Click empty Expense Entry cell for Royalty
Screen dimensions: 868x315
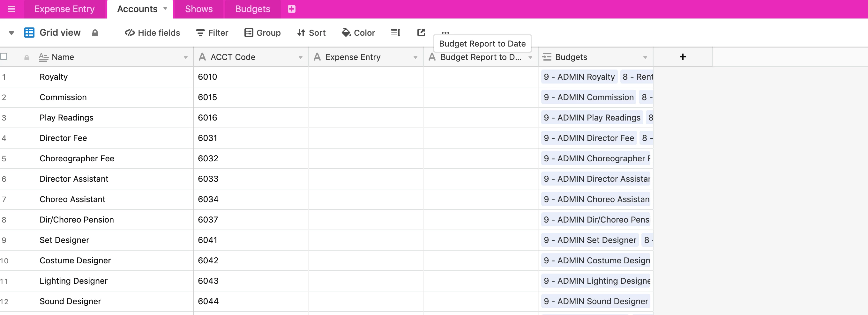[366, 77]
